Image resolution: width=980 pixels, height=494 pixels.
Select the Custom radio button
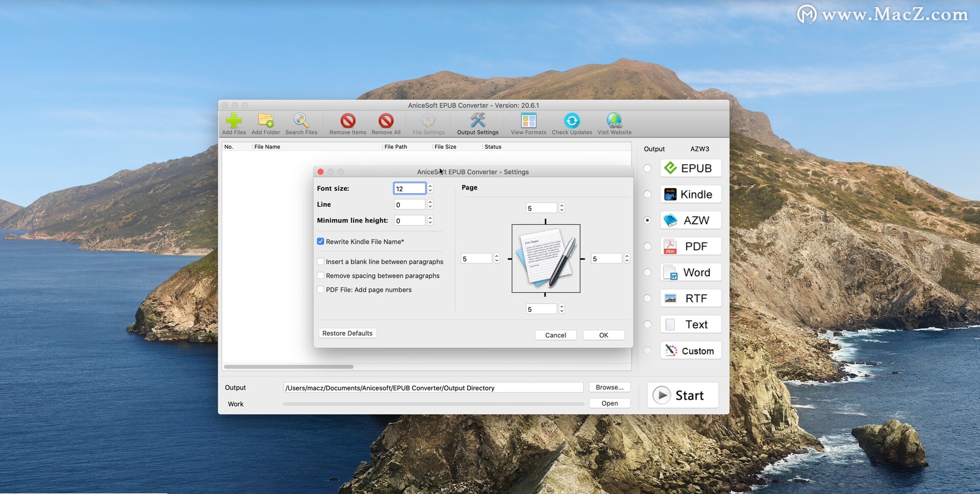click(x=647, y=350)
